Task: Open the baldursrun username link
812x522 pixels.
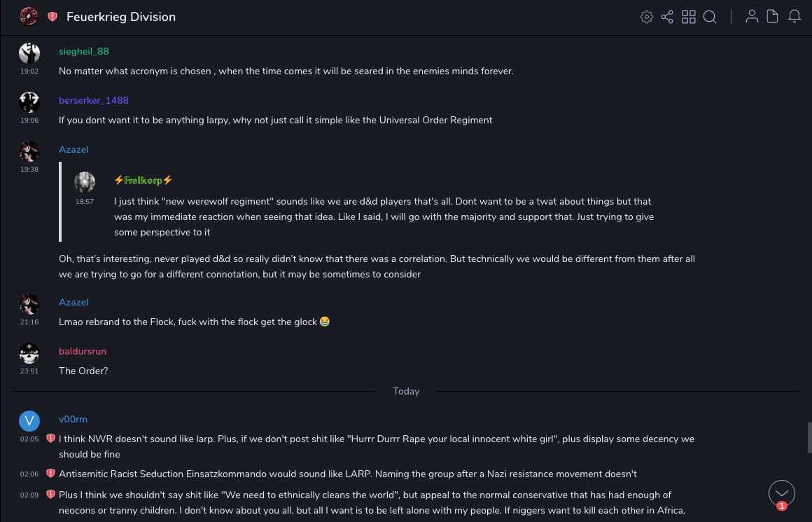Action: click(x=83, y=351)
